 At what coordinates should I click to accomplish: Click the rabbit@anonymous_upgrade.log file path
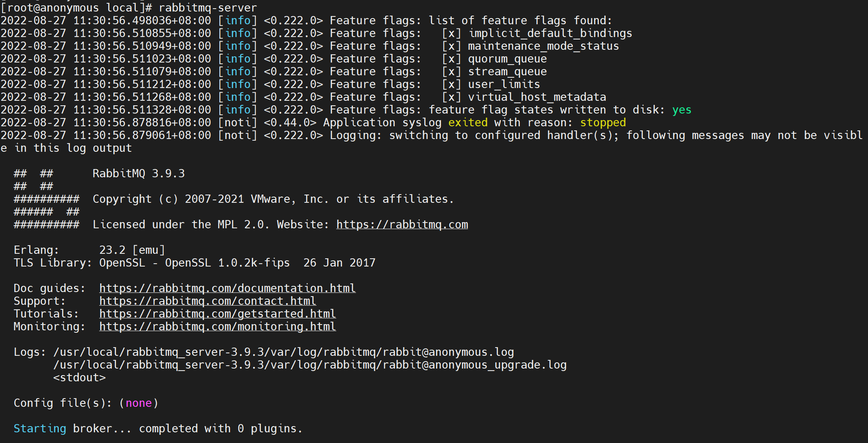[310, 365]
